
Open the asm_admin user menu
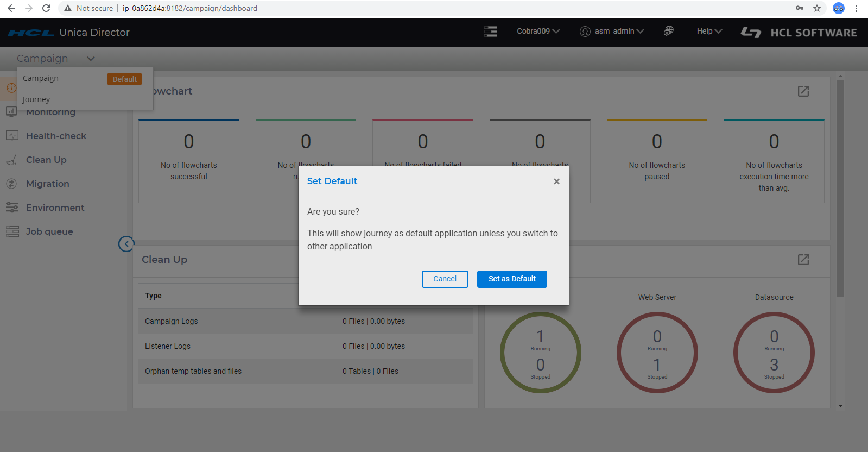(612, 32)
